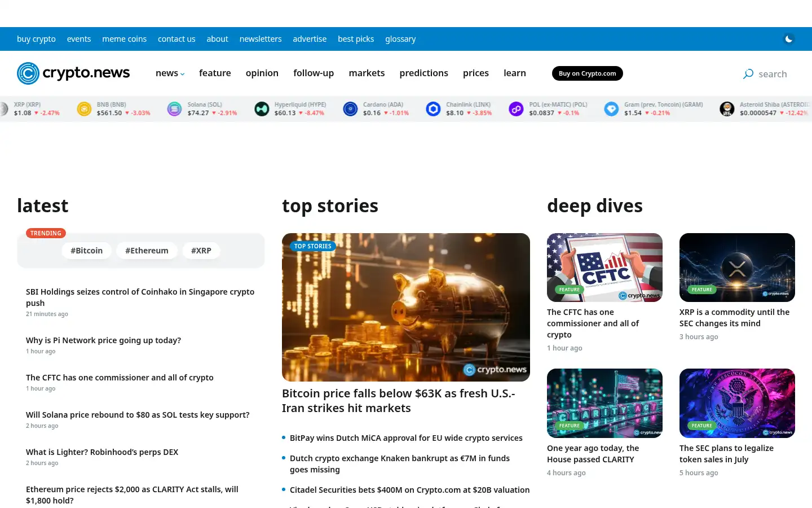812x508 pixels.
Task: Click the XRP ticker price $1.08
Action: (23, 113)
